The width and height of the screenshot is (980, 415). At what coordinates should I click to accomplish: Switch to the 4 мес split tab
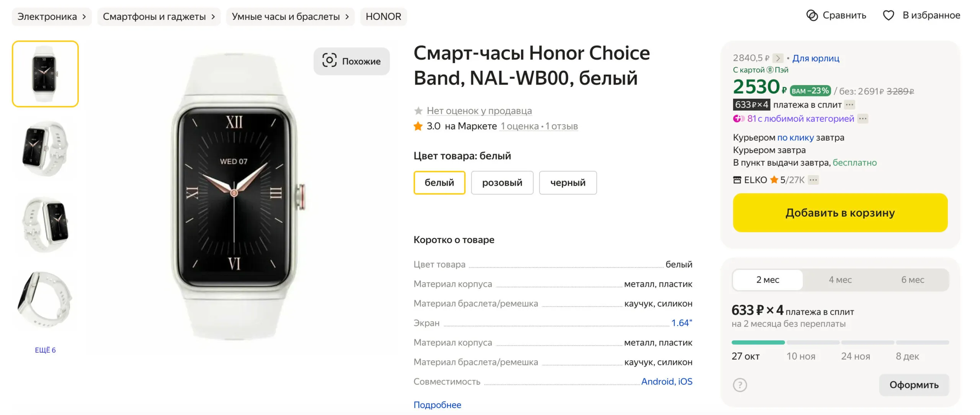(x=840, y=279)
